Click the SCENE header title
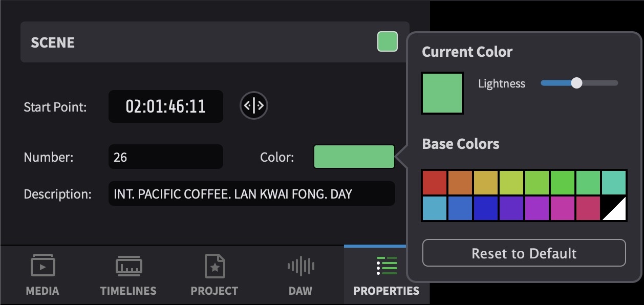The image size is (644, 305). (53, 42)
